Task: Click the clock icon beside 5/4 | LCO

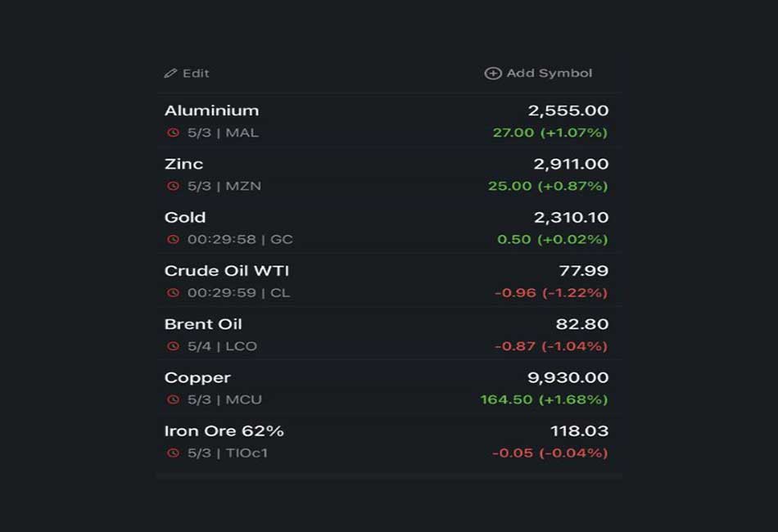Action: pos(173,346)
